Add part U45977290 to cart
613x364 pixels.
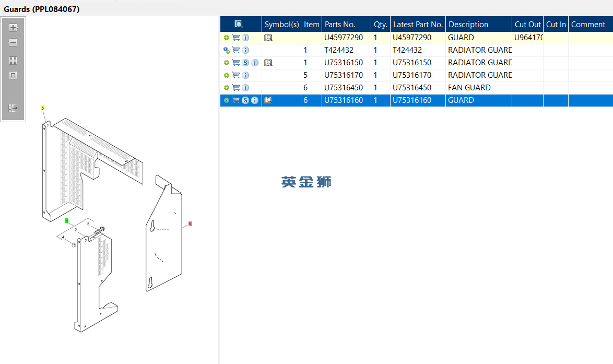click(x=236, y=38)
